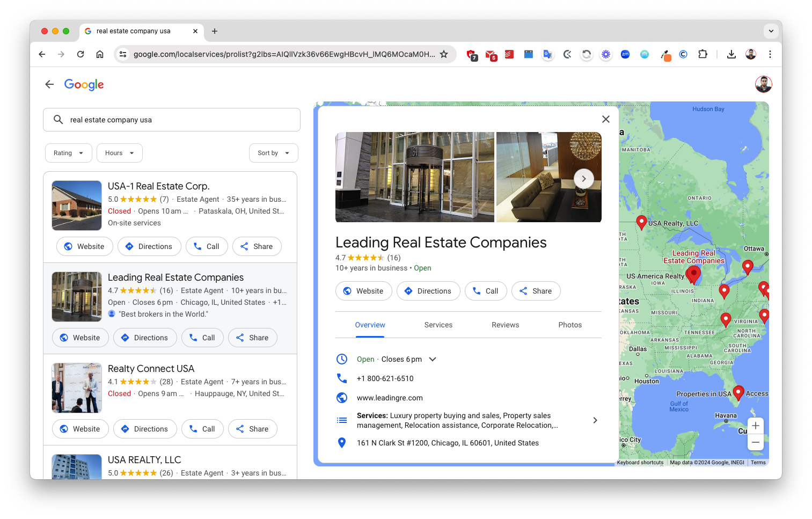Switch to the Photos tab
This screenshot has height=519, width=812.
pos(569,325)
